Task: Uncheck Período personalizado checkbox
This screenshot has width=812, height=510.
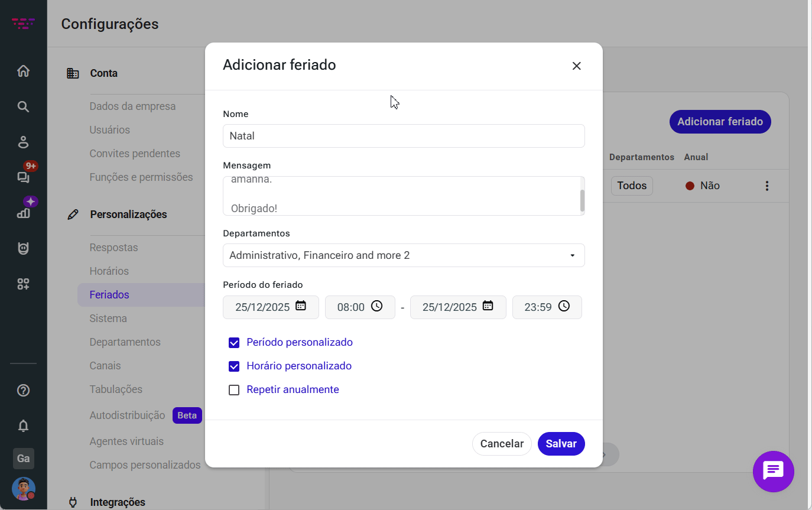Action: (234, 343)
